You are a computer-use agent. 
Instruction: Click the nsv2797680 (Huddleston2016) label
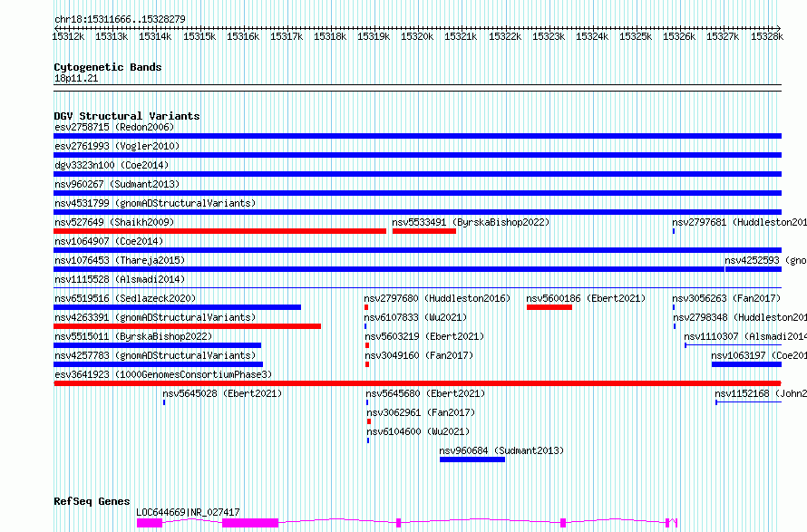437,298
